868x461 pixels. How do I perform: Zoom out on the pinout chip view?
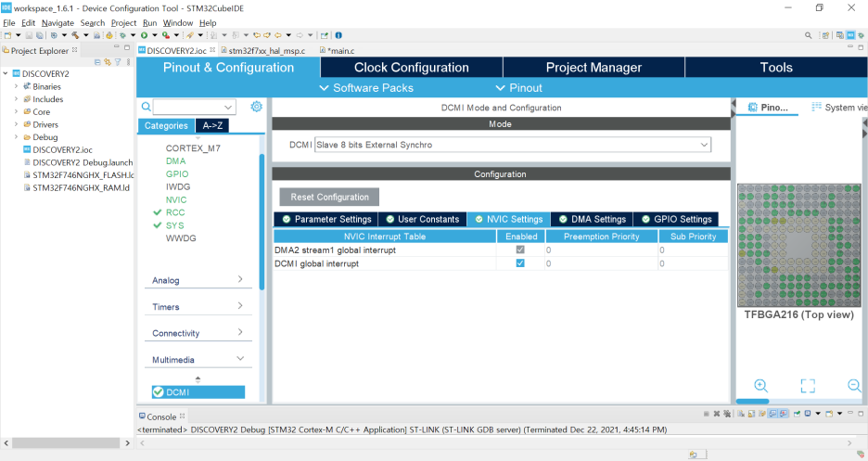pos(855,386)
